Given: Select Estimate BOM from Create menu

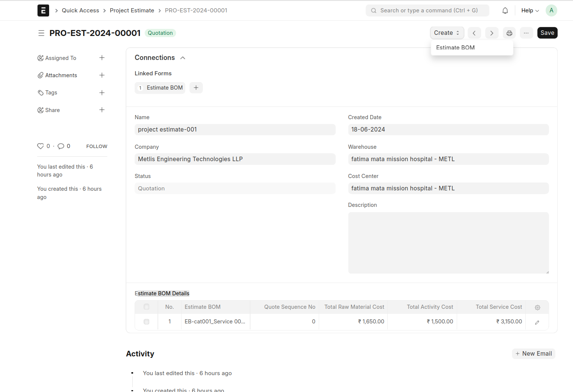Looking at the screenshot, I should 455,48.
